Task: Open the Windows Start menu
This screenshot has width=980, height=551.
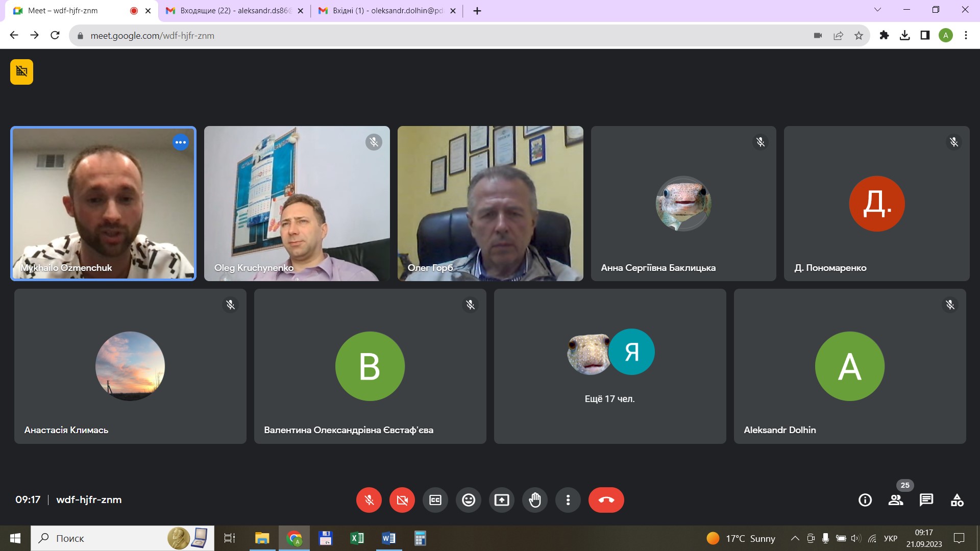Action: 15,538
